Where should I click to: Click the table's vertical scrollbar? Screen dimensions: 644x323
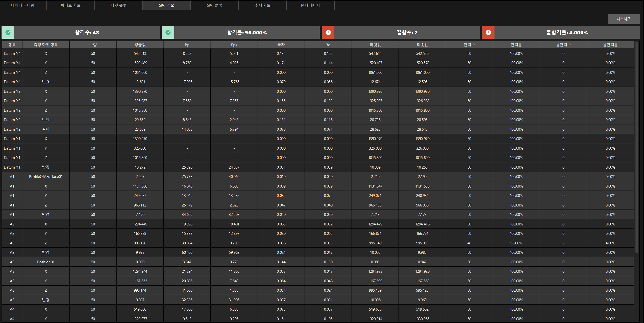coord(637,147)
